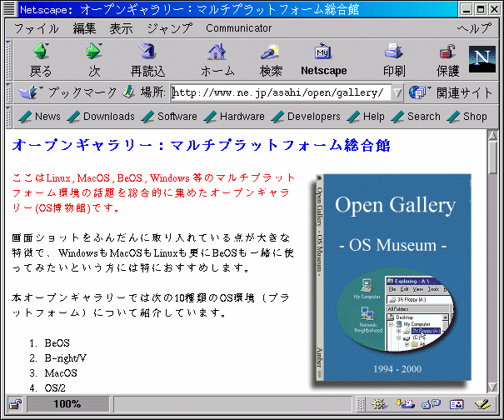Click the 'MacOS' list item
This screenshot has width=504, height=420.
click(61, 373)
